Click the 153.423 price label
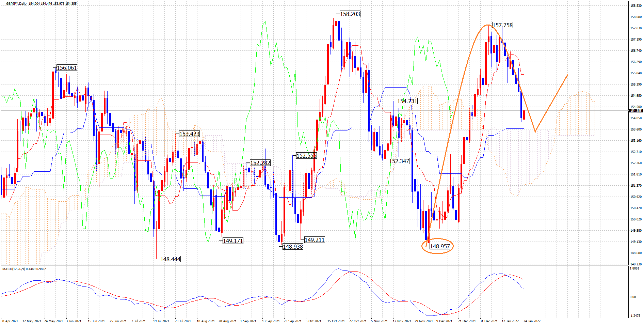This screenshot has width=644, height=325. coord(189,134)
